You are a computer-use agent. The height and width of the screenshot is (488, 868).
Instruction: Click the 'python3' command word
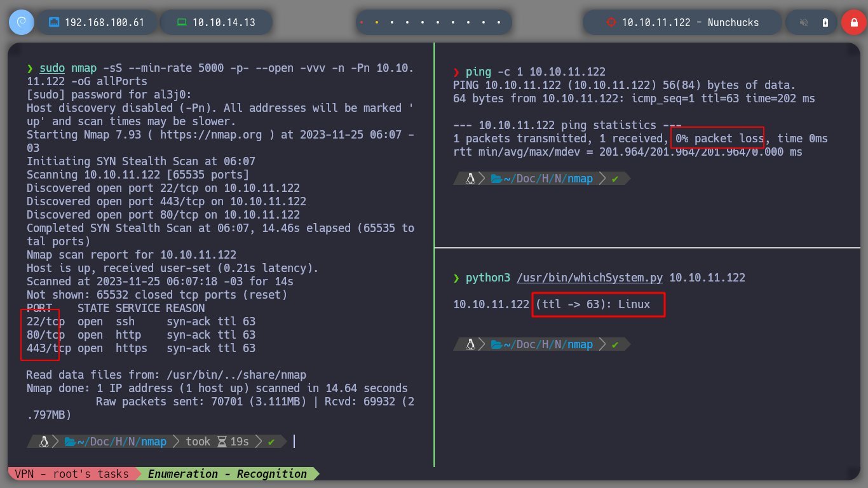coord(488,278)
